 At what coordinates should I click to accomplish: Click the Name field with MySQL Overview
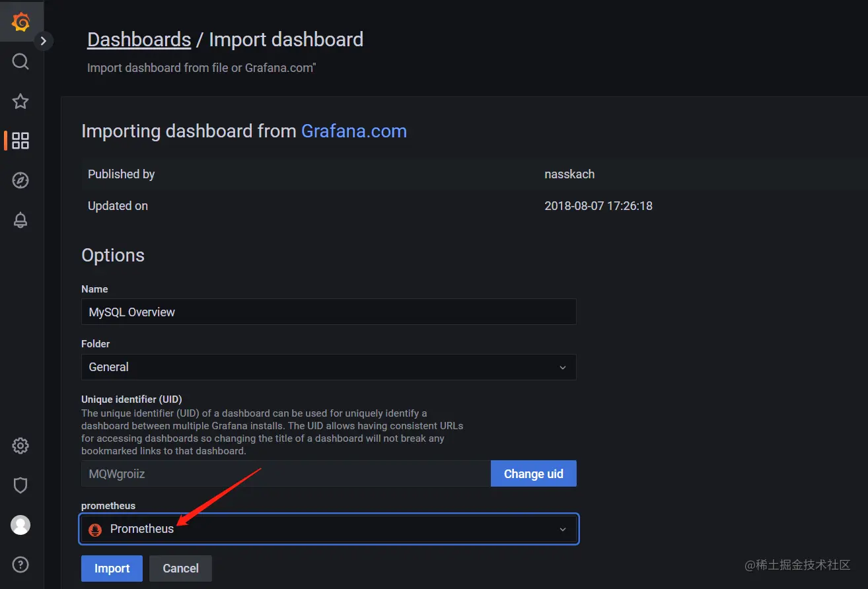(x=329, y=312)
